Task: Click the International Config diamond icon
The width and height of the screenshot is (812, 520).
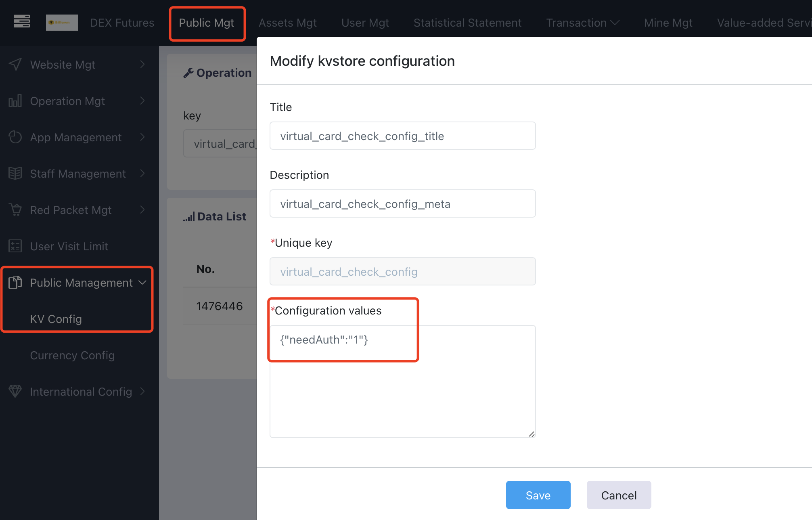Action: [x=15, y=392]
